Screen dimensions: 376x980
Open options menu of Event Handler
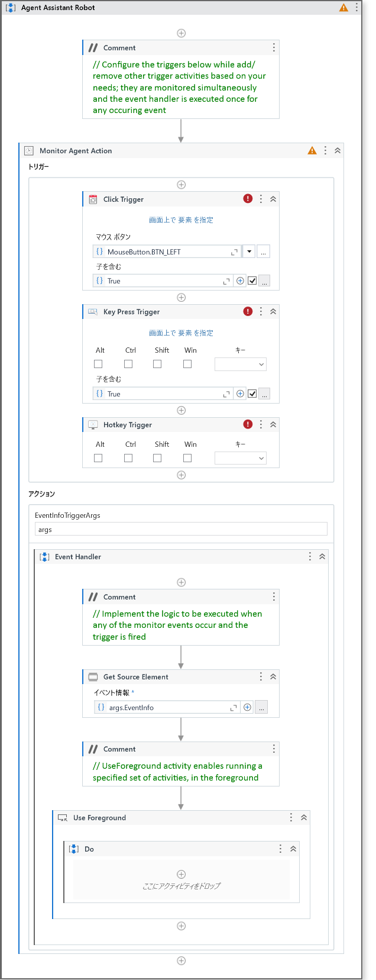(310, 556)
